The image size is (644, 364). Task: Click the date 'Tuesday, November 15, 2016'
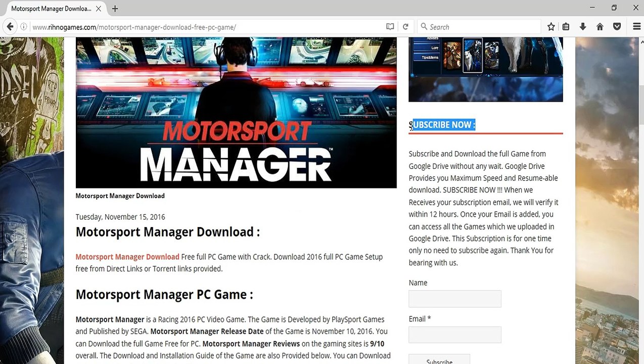tap(120, 217)
